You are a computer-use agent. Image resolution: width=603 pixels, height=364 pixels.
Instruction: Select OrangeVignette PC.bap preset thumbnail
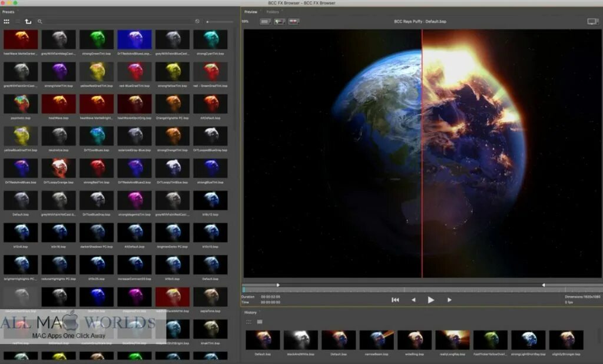[x=173, y=104]
